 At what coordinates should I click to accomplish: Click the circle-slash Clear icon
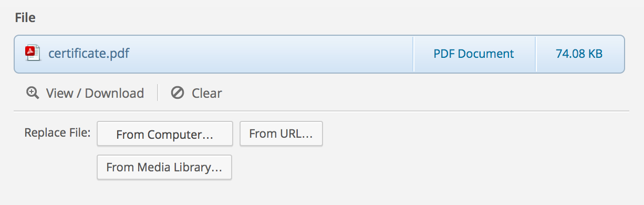(x=178, y=93)
